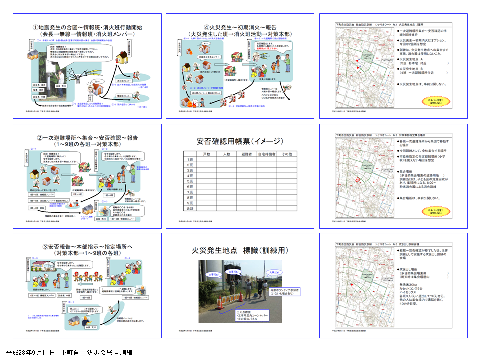Click the footer date text at page bottom

point(69,352)
